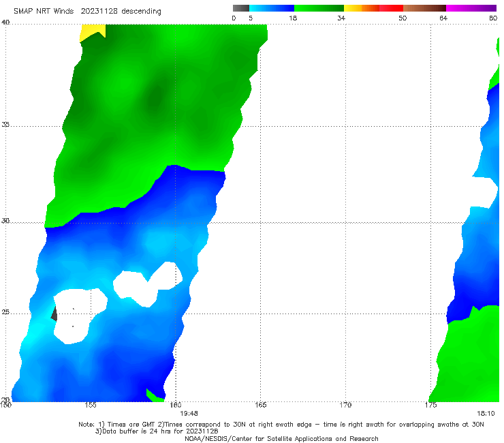Image resolution: width=504 pixels, height=443 pixels.
Task: Click the yellow high-wind patch near 40N
Action: [x=91, y=31]
